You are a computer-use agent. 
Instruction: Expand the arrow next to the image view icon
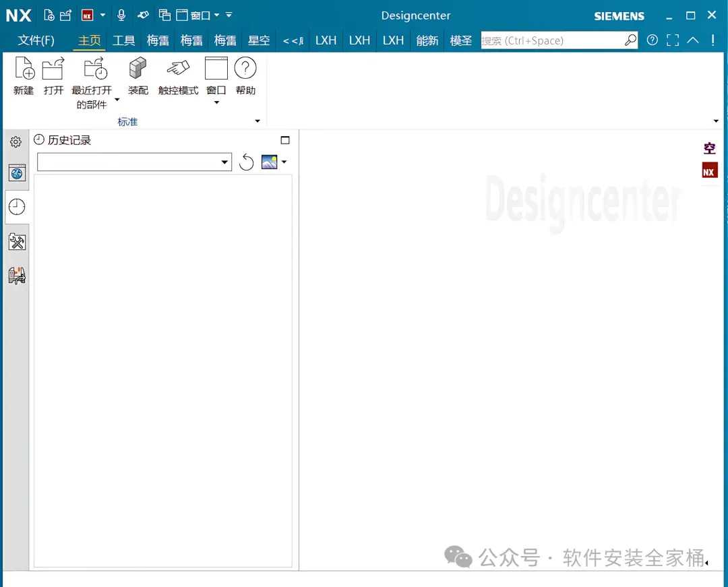284,162
